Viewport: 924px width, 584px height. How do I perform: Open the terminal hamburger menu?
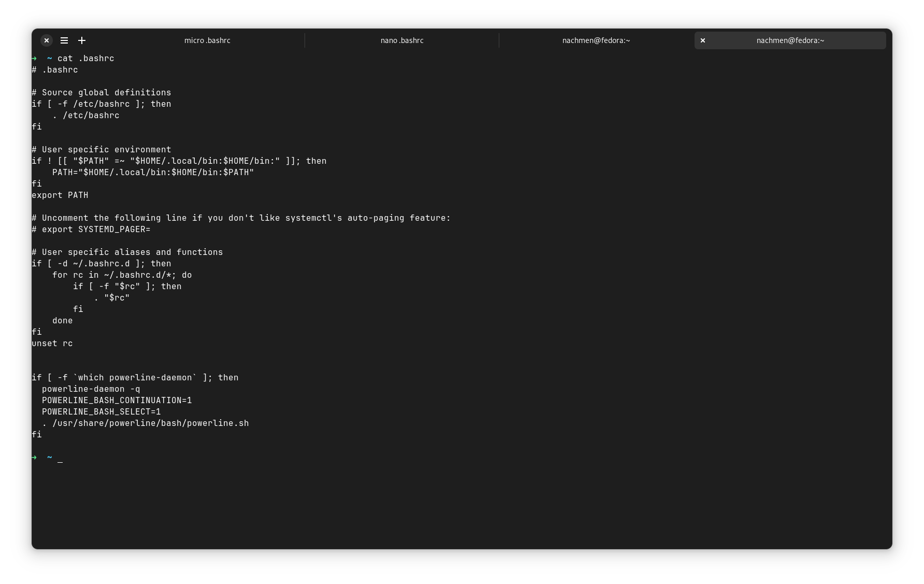tap(64, 40)
